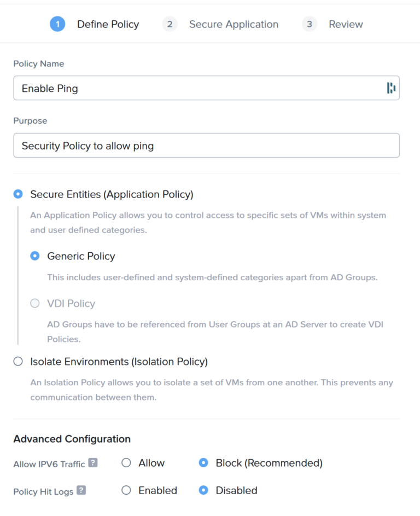
Task: Click inside the Purpose field
Action: point(164,146)
